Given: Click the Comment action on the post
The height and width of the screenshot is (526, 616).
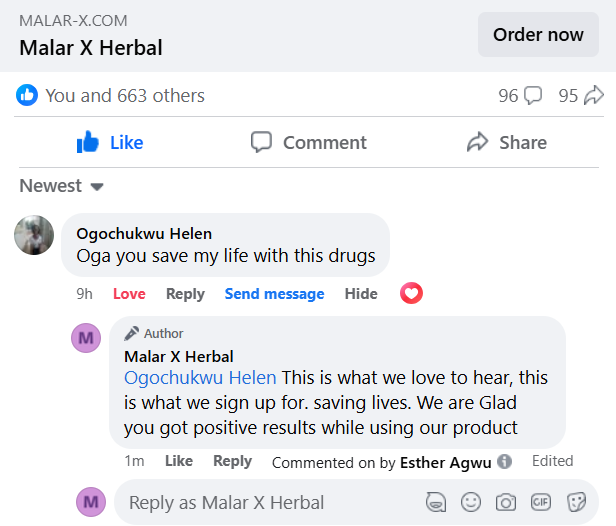Looking at the screenshot, I should click(308, 143).
